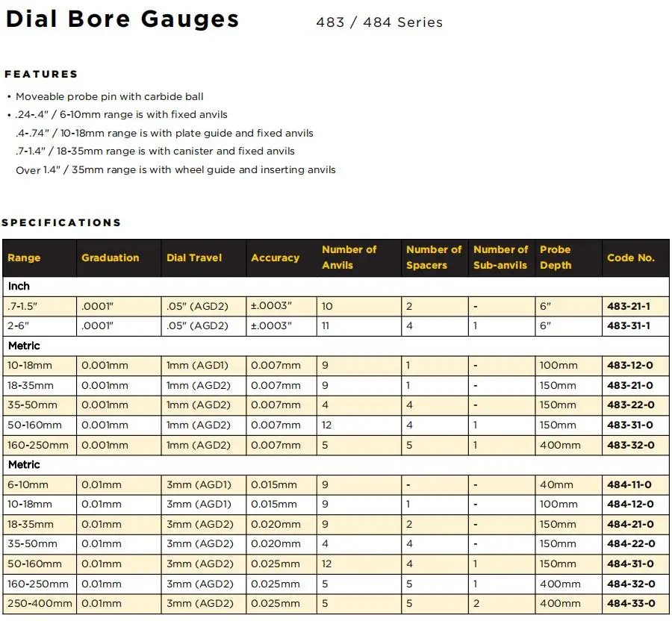Select code number 484-12-0
This screenshot has height=621, width=672.
(630, 505)
